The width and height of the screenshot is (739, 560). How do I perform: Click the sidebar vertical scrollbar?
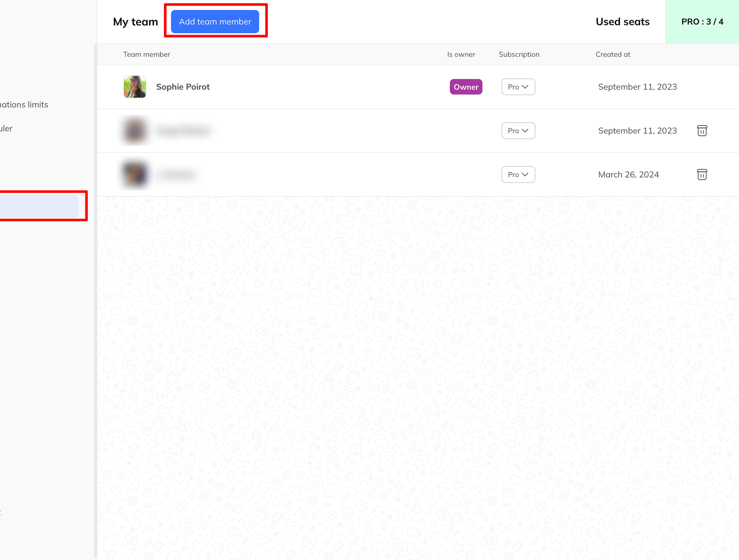[96, 301]
